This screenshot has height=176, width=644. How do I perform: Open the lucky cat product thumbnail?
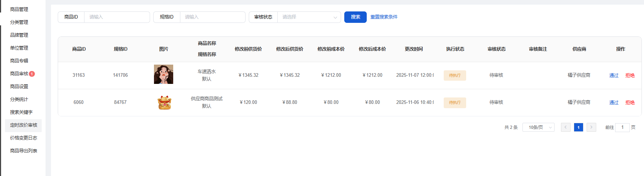164,102
